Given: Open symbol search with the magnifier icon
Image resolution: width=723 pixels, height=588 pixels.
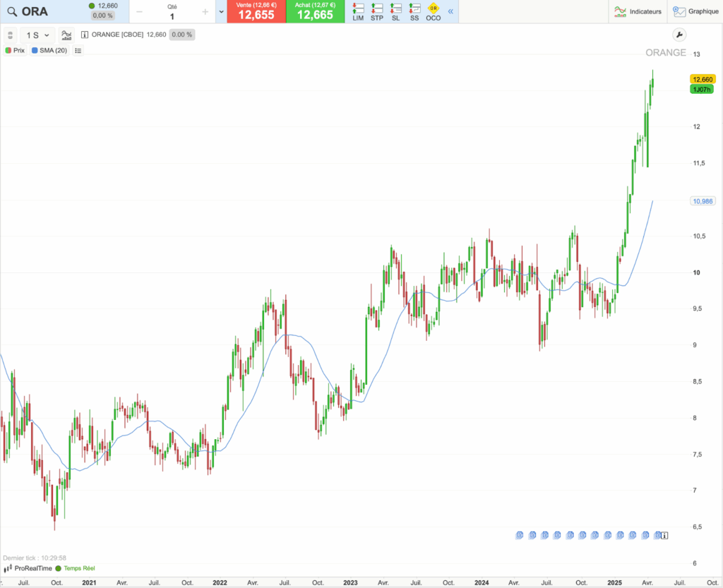Looking at the screenshot, I should coord(12,12).
